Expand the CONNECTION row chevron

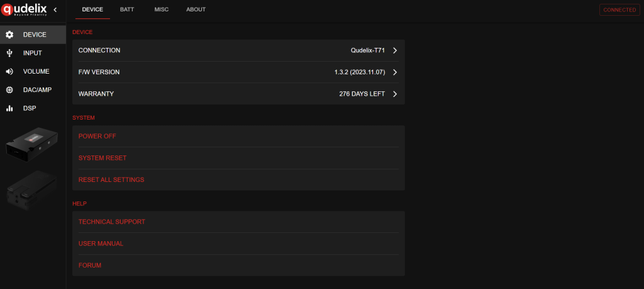[x=395, y=50]
